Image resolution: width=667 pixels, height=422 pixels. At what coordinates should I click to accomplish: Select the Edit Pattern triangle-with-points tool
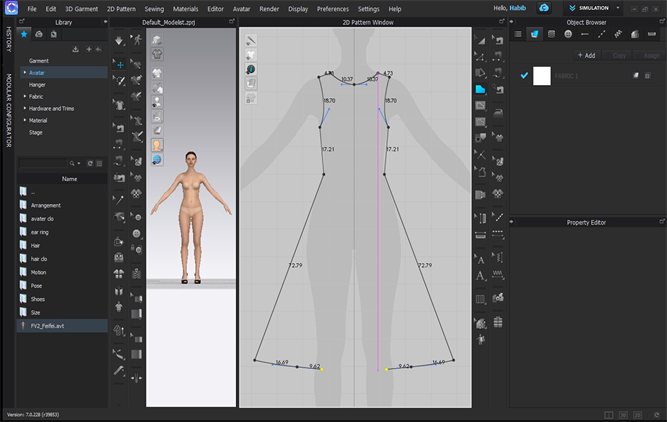tap(480, 57)
